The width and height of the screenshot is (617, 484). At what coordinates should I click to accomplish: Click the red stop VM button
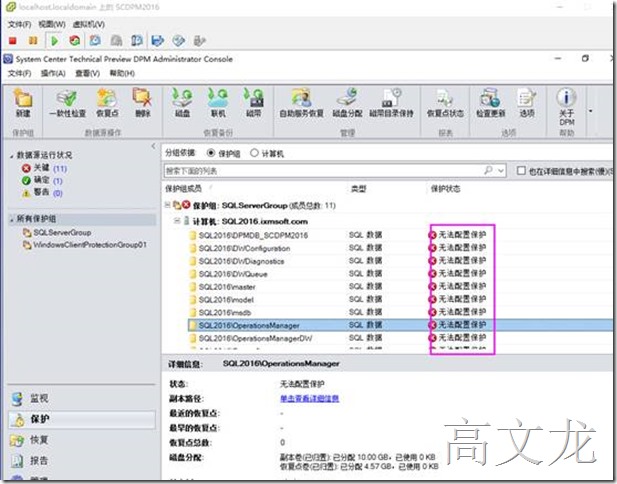click(x=13, y=41)
